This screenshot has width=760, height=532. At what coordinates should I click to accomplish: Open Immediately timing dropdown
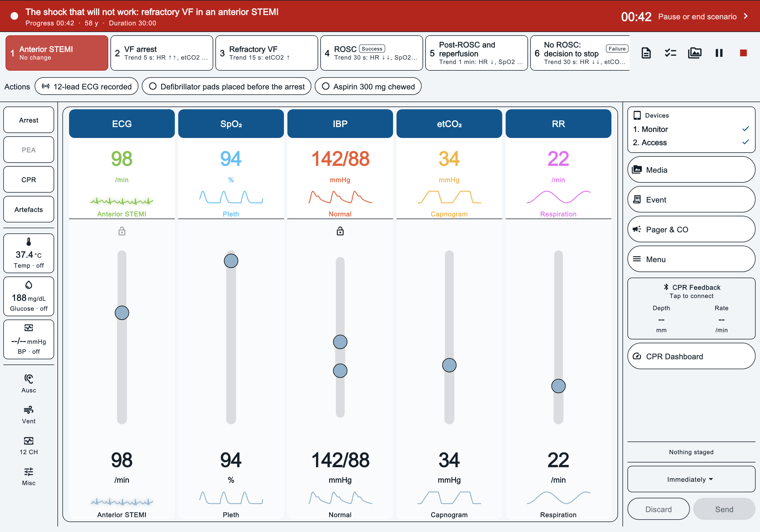[x=691, y=479]
